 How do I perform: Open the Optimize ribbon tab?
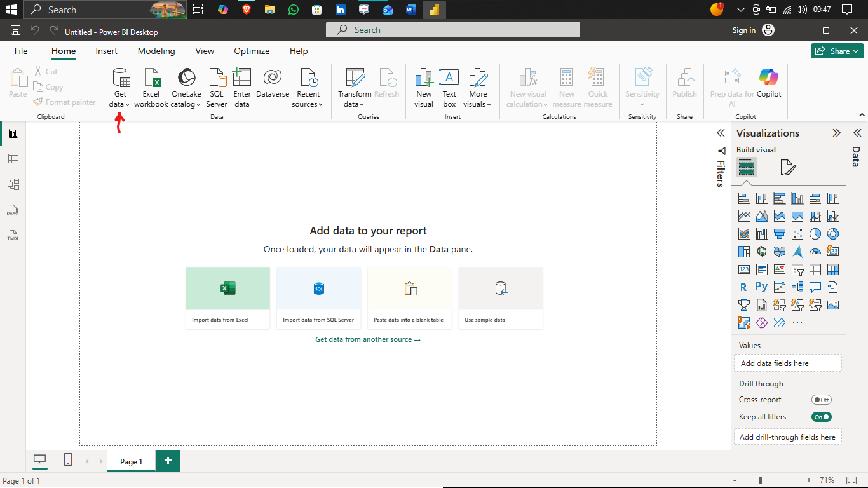(252, 51)
